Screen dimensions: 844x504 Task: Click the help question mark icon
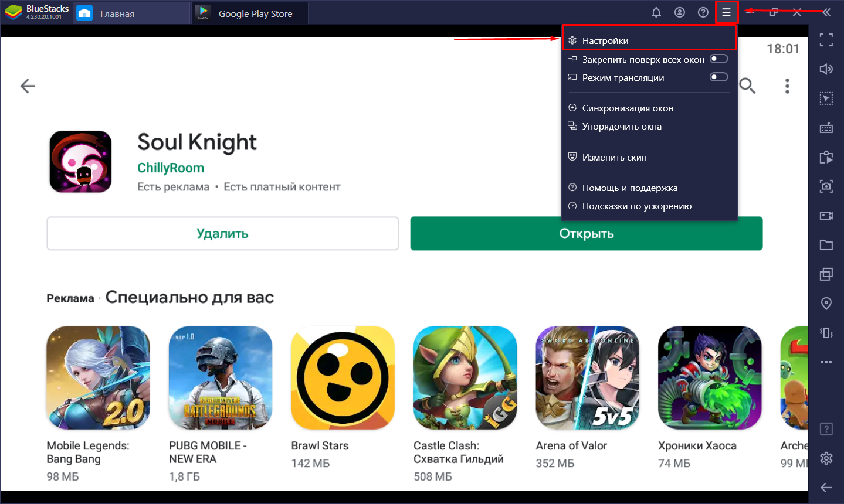703,12
